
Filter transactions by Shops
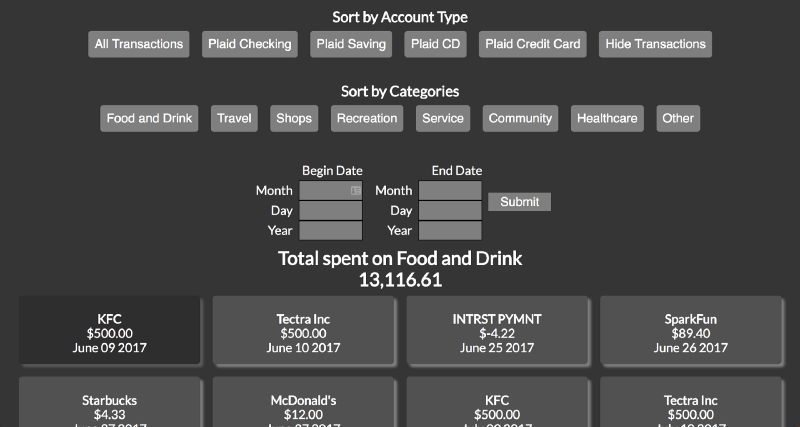(294, 118)
